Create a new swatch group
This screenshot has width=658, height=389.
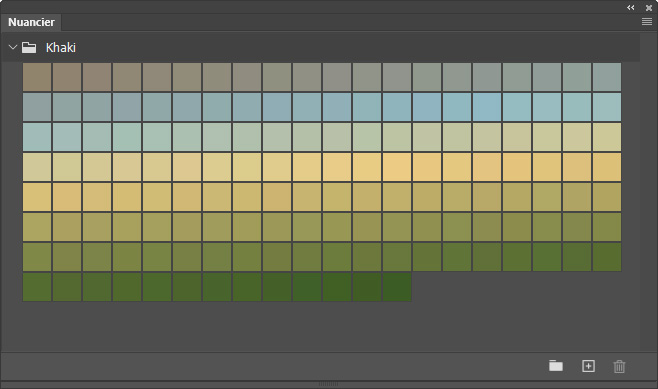click(x=556, y=366)
